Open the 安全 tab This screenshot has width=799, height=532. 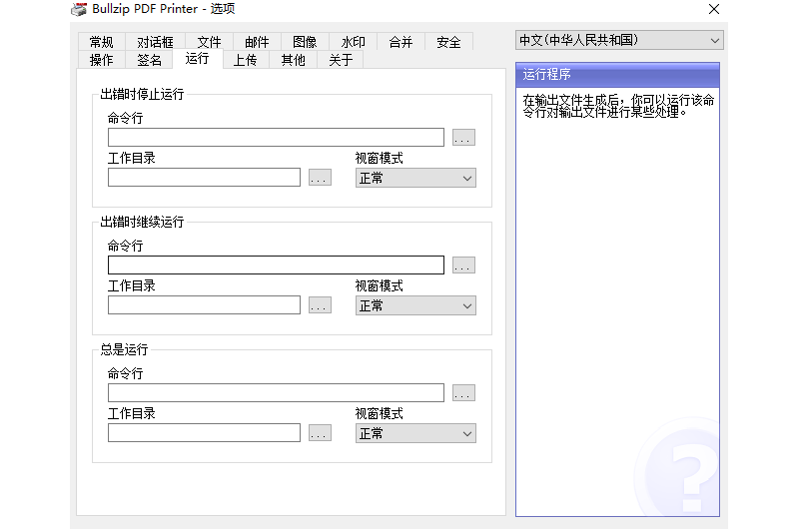(x=448, y=42)
